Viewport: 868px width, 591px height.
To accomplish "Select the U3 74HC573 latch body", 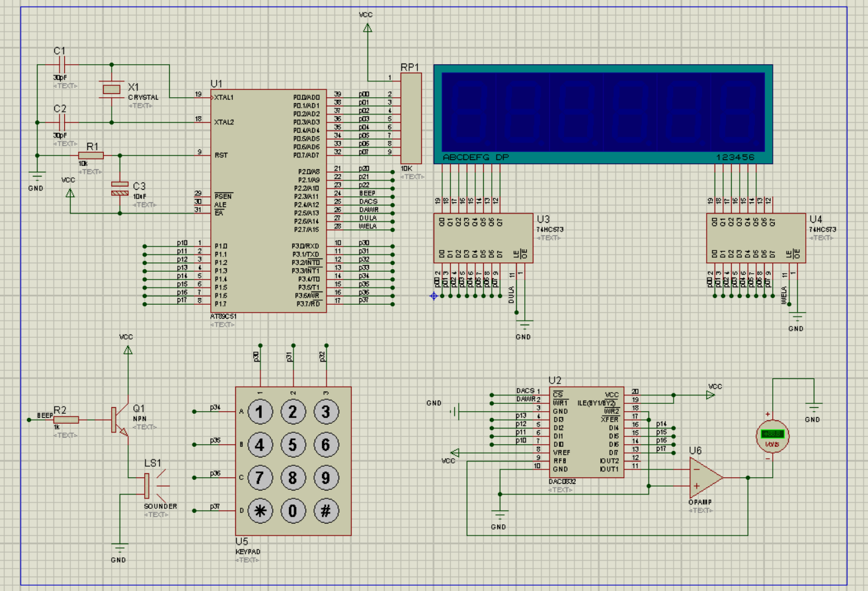I will coord(483,237).
